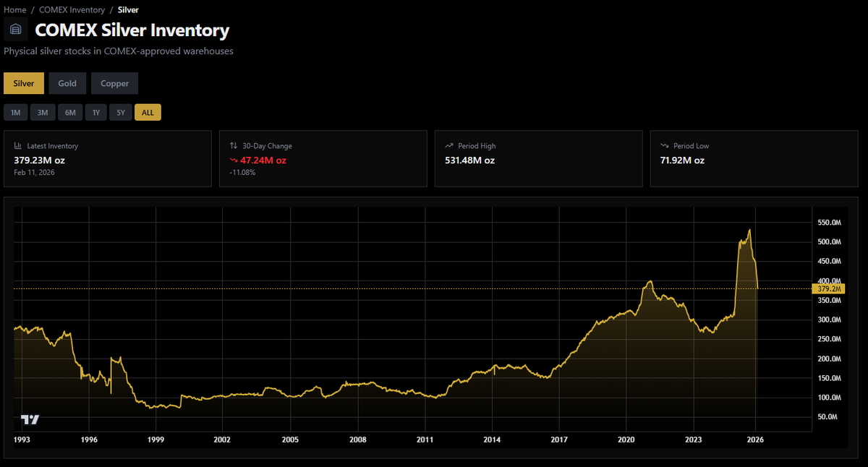Click the up-down arrows icon in 30-Day Change
The image size is (868, 467).
[234, 146]
